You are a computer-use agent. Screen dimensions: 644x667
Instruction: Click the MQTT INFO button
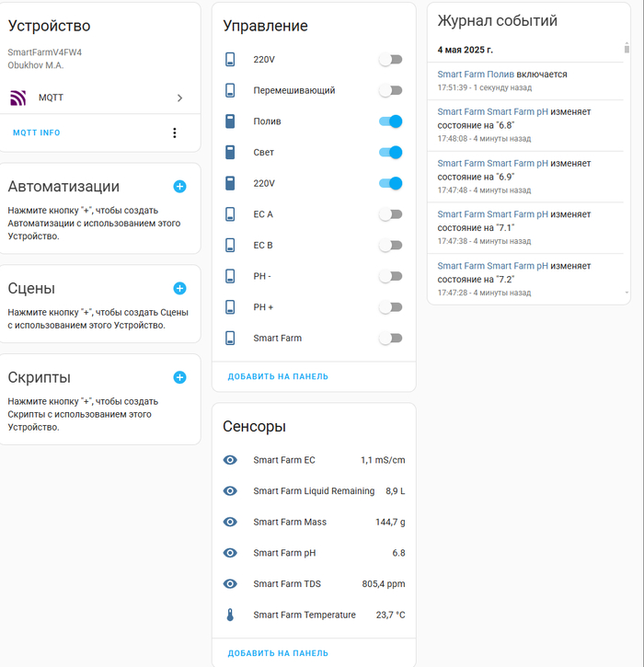click(x=37, y=133)
